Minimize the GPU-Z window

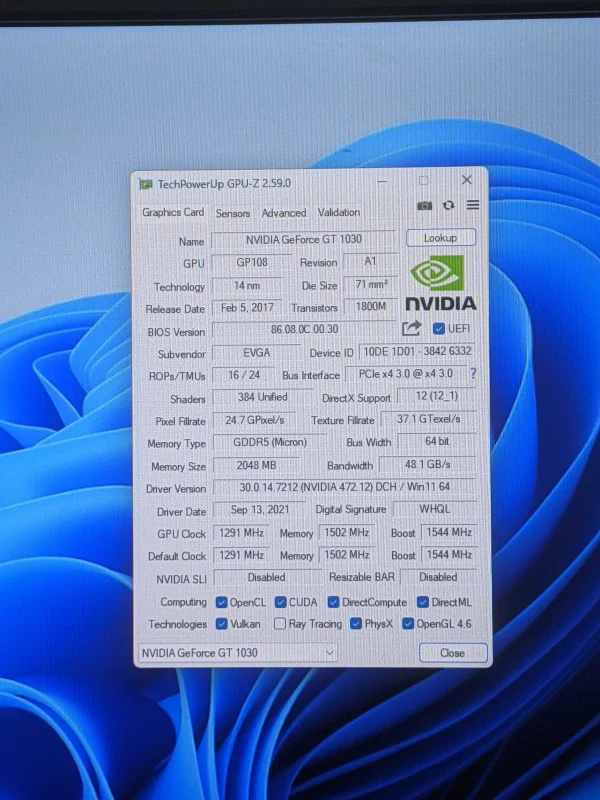382,181
